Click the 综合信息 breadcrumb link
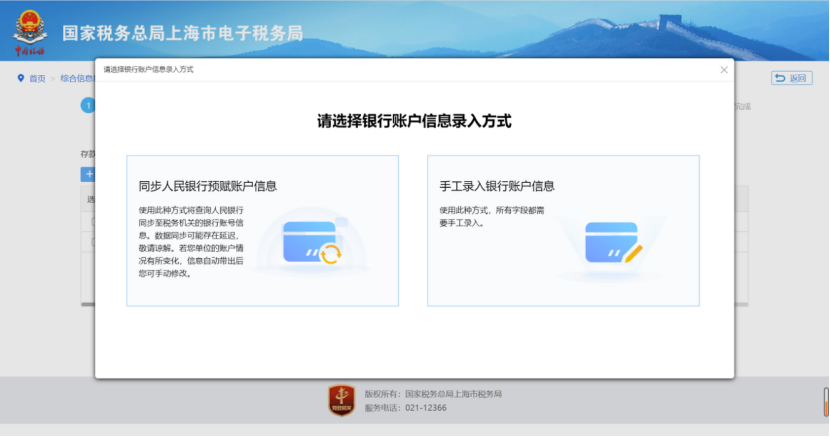Viewport: 830px width, 437px height. [x=77, y=78]
